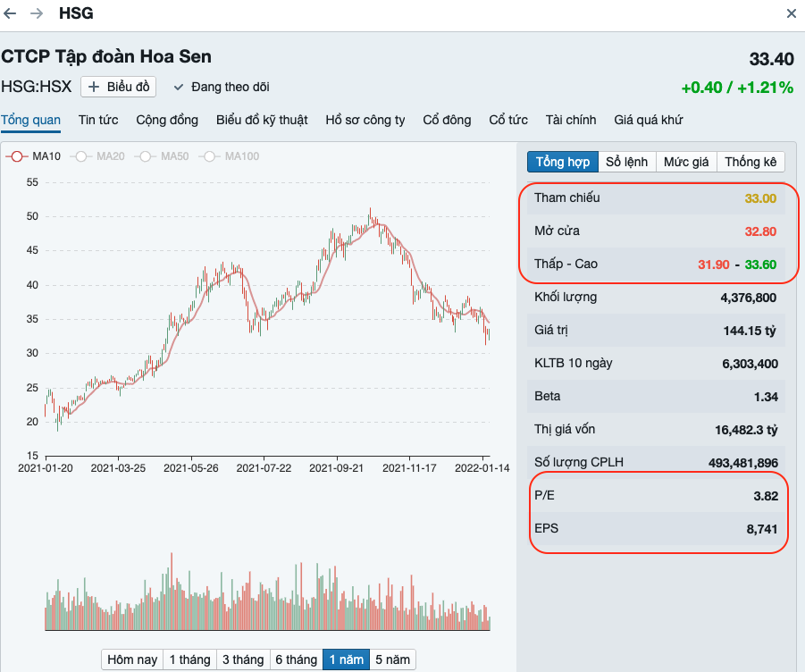Show Hôm nay chart range
Screen dimensions: 805x672
point(132,659)
